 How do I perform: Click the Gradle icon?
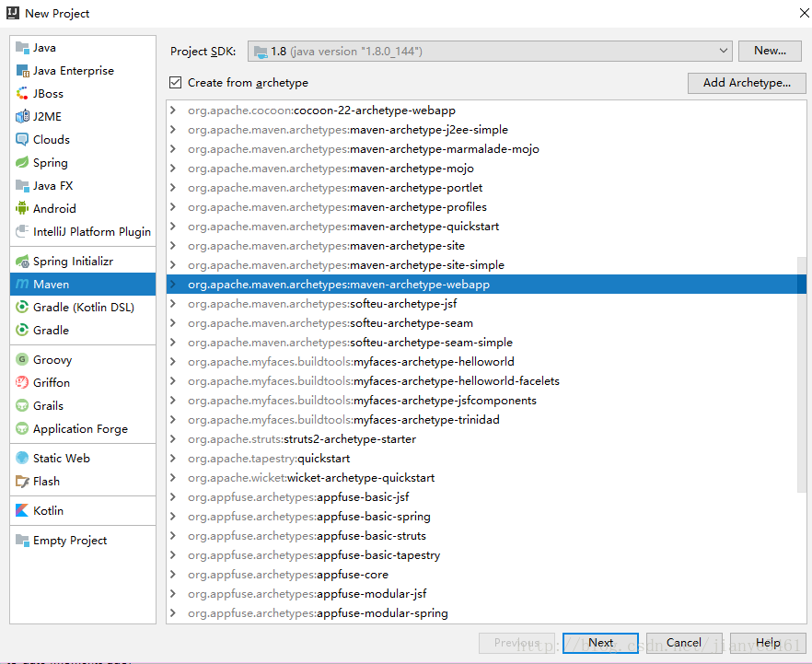[x=22, y=330]
